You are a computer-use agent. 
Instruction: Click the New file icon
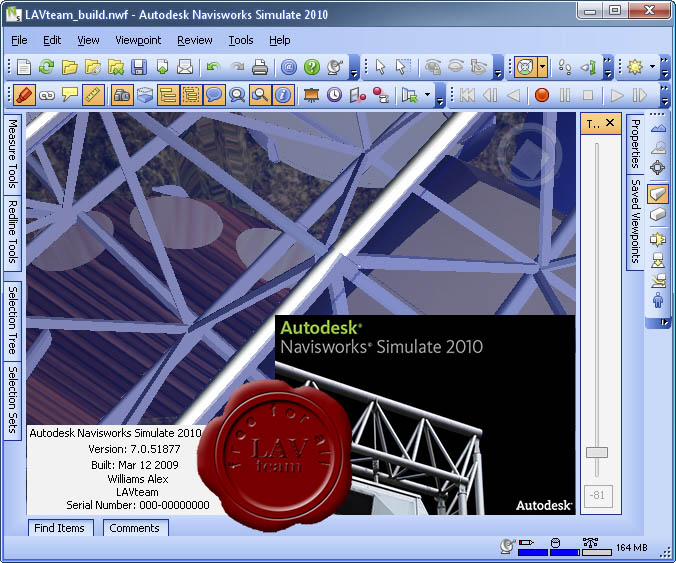click(24, 67)
